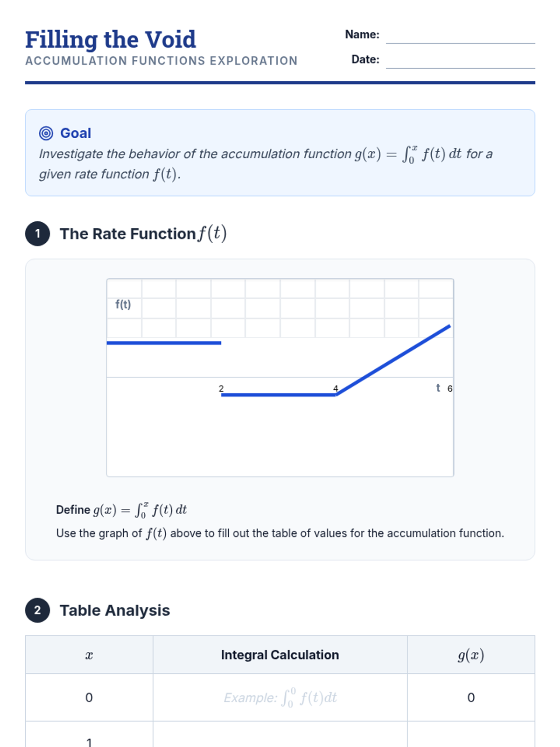Click the "Define g(x)" formula line
Viewport: 560px width, 747px height.
coord(121,510)
